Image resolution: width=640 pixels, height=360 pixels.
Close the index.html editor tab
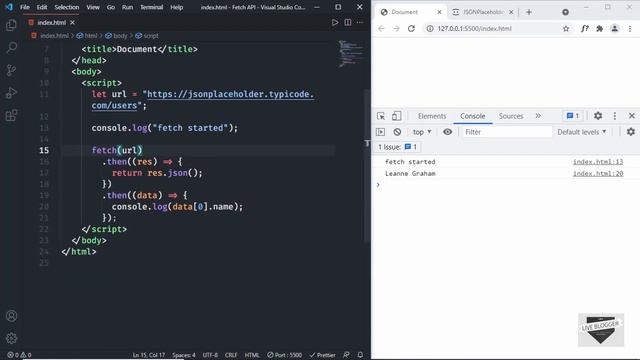coord(72,22)
